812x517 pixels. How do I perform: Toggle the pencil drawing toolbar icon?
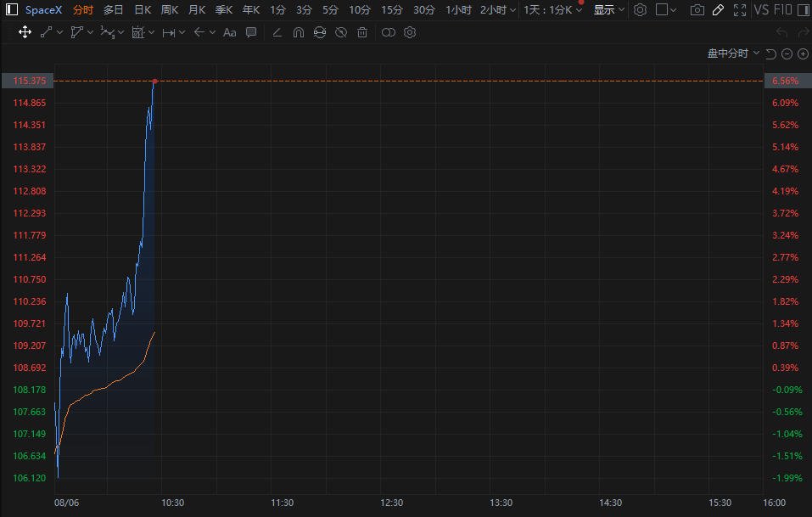click(x=718, y=10)
